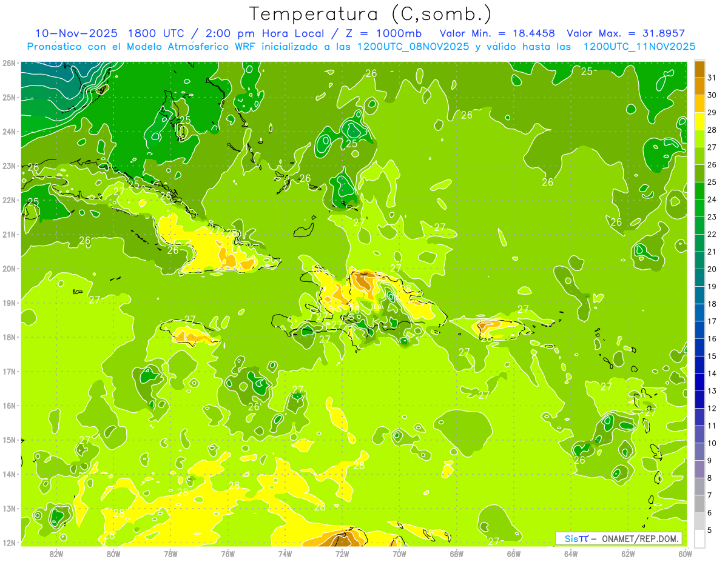Click the "26N" latitude axis label
The image size is (728, 562).
(8, 63)
